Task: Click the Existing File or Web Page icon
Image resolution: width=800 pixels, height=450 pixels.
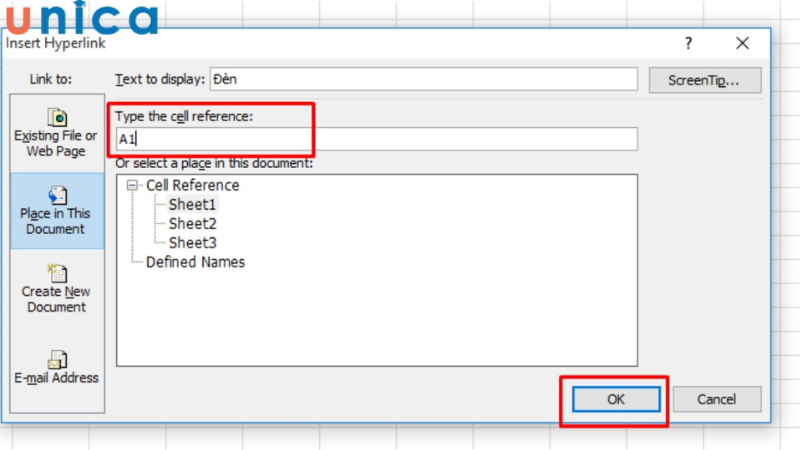Action: (x=57, y=117)
